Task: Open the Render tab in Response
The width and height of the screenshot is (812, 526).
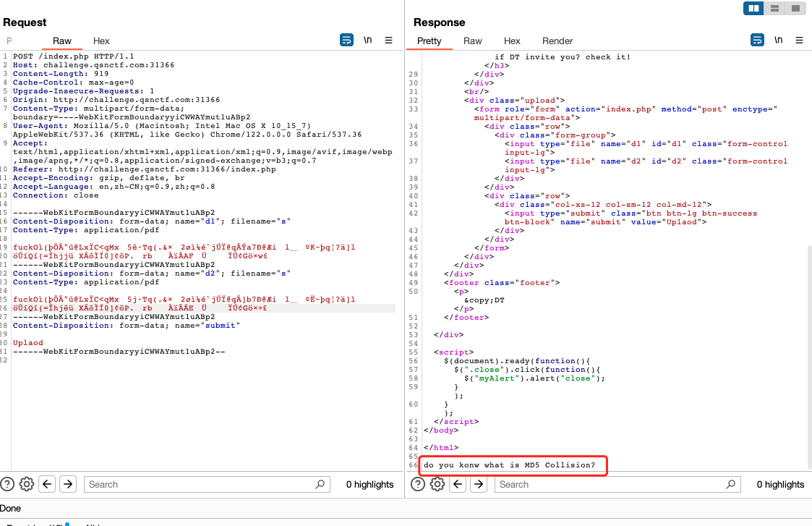Action: (x=557, y=41)
